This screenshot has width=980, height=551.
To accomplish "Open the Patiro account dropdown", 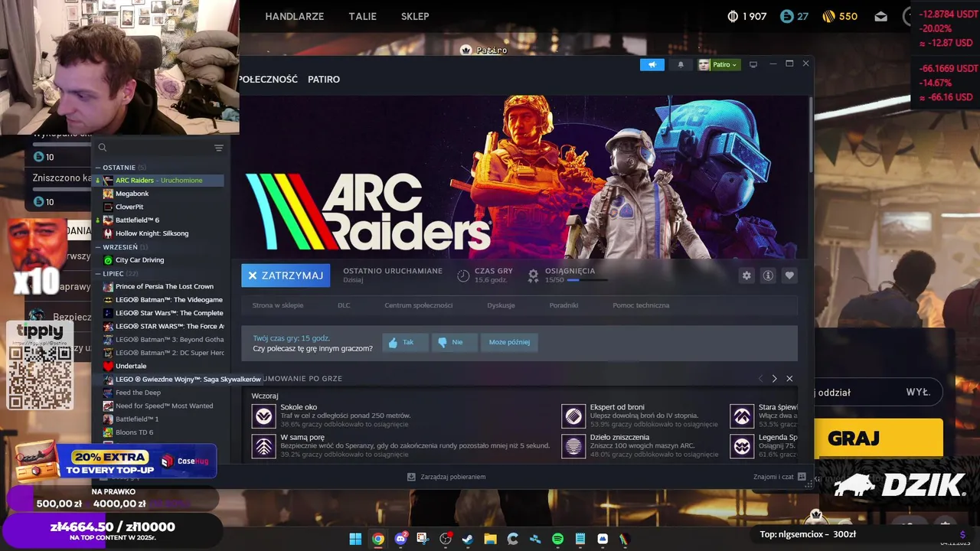I will (x=718, y=64).
